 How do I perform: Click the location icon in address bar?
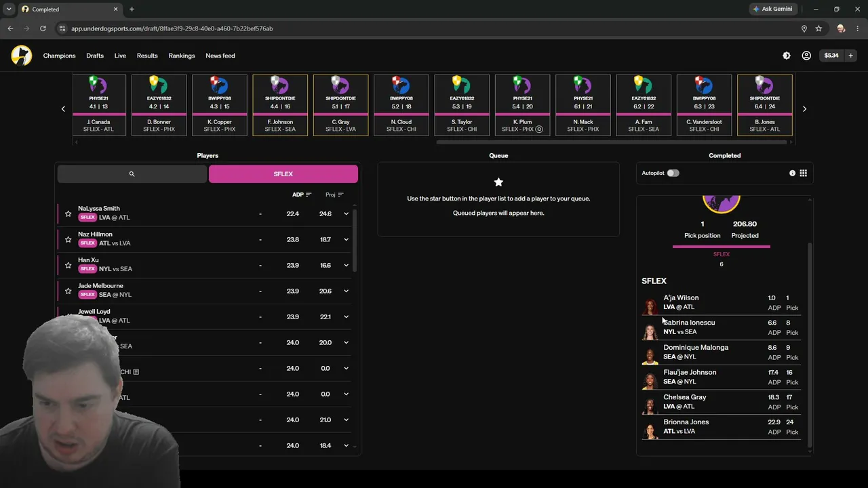pyautogui.click(x=804, y=28)
